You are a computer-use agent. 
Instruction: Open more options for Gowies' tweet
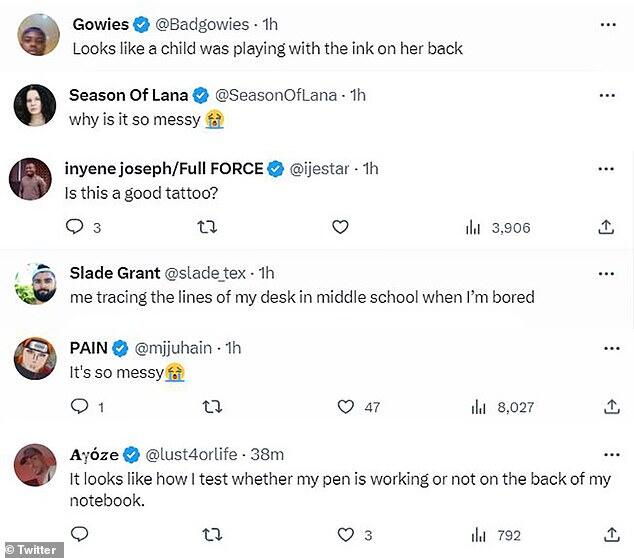pos(606,24)
